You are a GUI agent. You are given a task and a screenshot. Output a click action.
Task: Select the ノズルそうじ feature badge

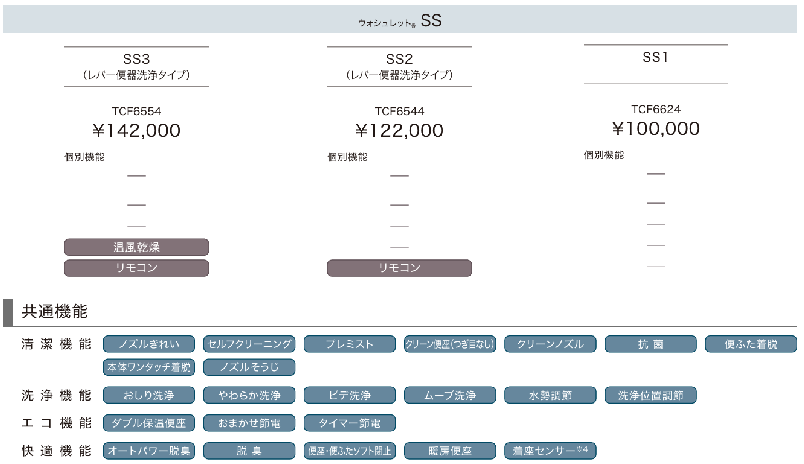[249, 367]
